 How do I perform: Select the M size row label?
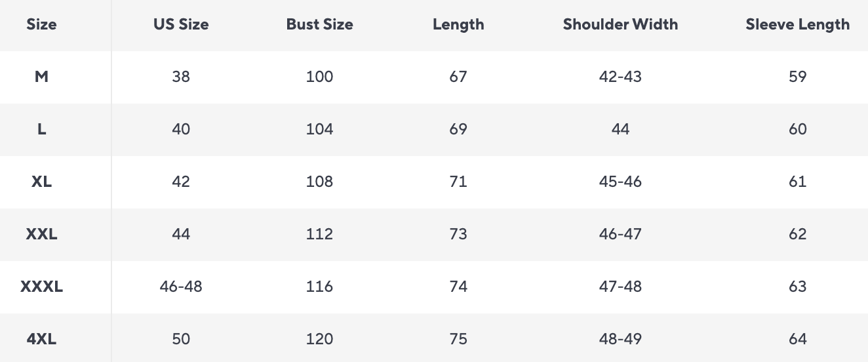(41, 77)
